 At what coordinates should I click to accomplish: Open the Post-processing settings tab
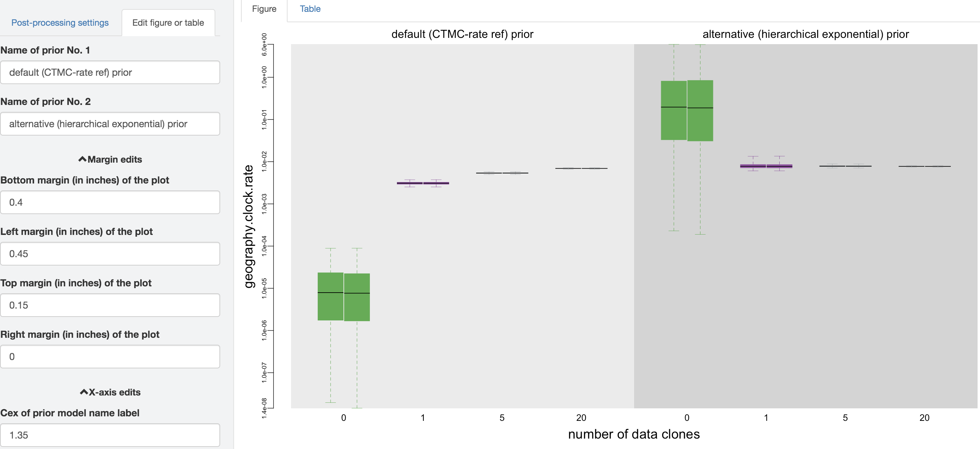point(60,23)
